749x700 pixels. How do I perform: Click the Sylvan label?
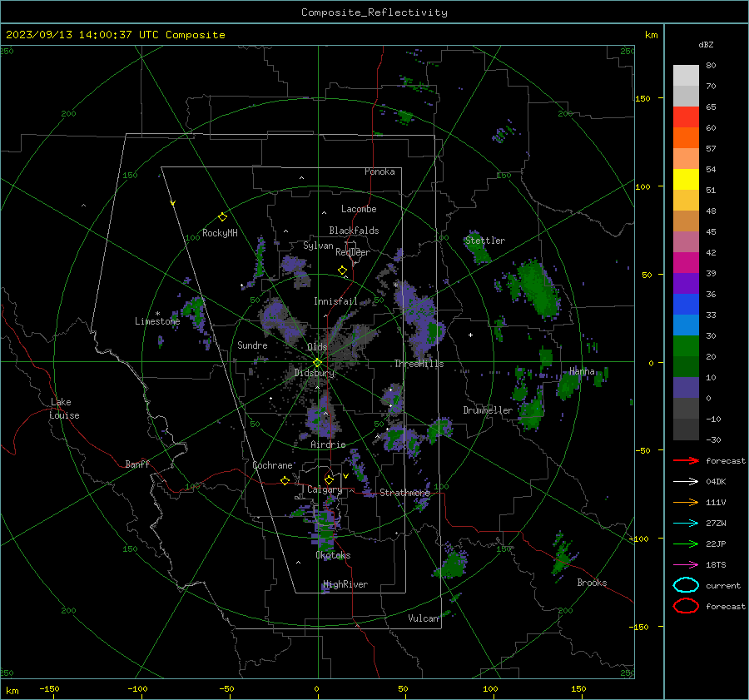coord(318,246)
